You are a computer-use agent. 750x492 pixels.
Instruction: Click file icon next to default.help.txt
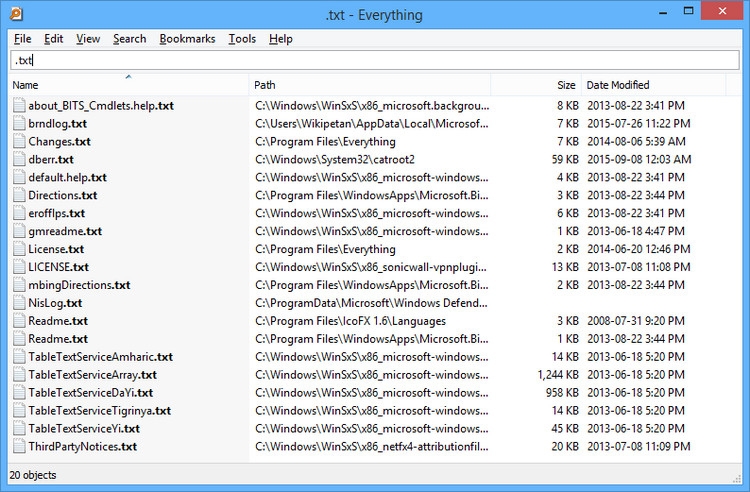pos(19,177)
